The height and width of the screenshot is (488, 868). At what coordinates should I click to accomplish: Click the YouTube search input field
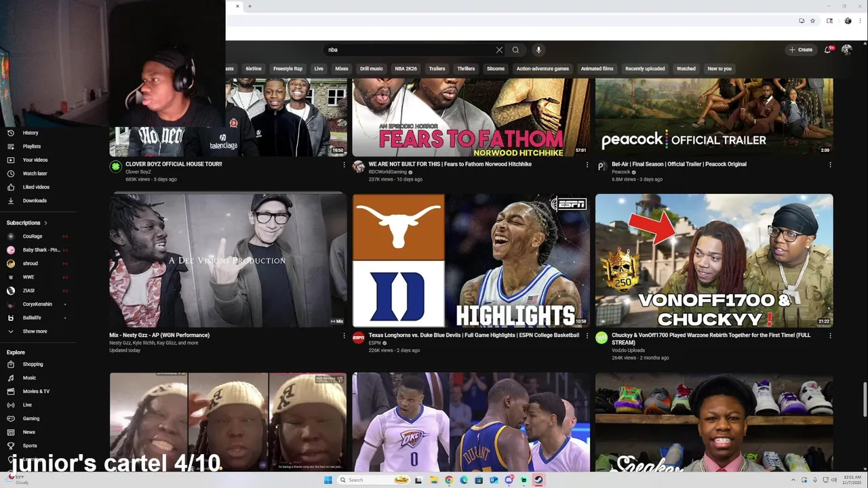[410, 49]
